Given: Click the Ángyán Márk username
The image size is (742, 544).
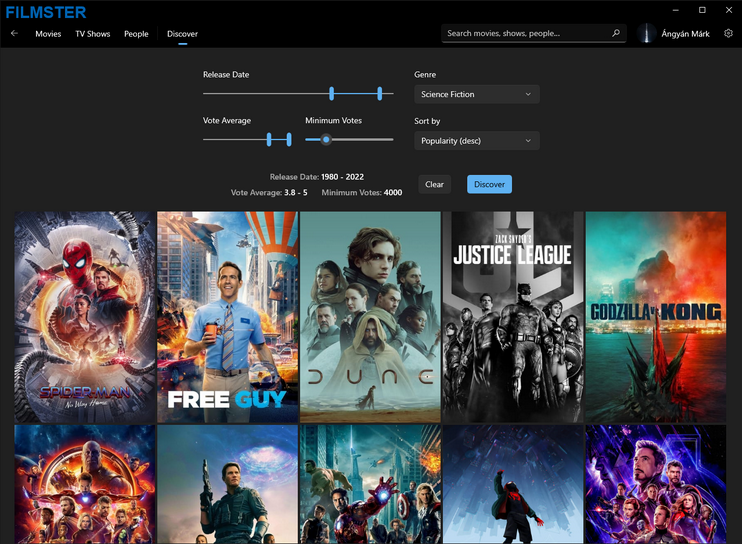Looking at the screenshot, I should click(x=685, y=34).
